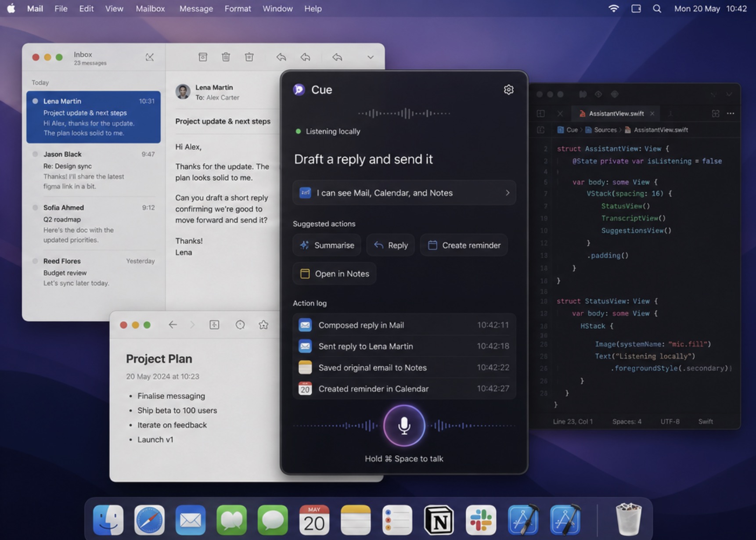Viewport: 756px width, 540px height.
Task: Archive the message in Mail toolbar
Action: (203, 57)
